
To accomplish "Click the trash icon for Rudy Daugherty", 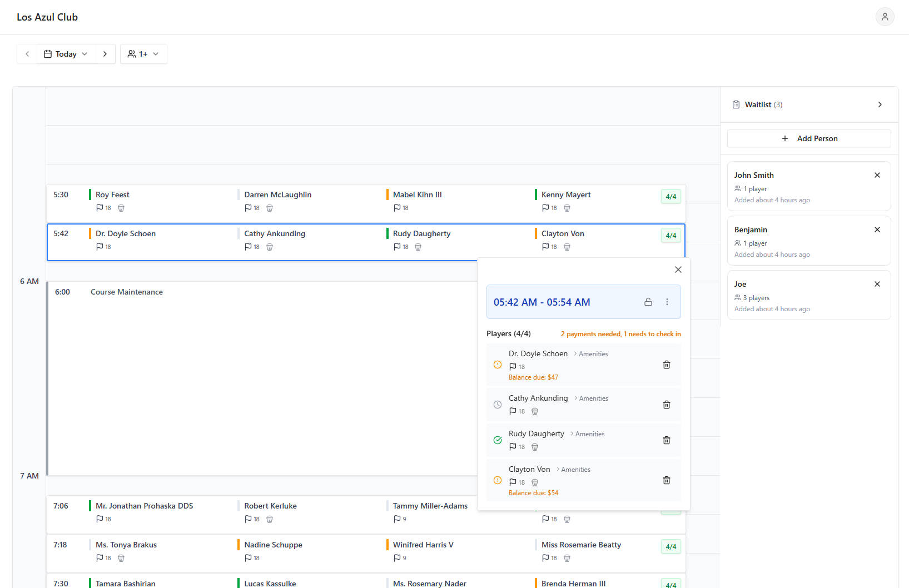I will tap(666, 440).
